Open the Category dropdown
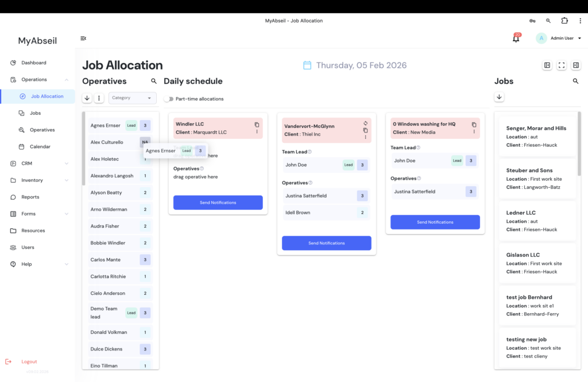This screenshot has height=382, width=588. pyautogui.click(x=133, y=98)
